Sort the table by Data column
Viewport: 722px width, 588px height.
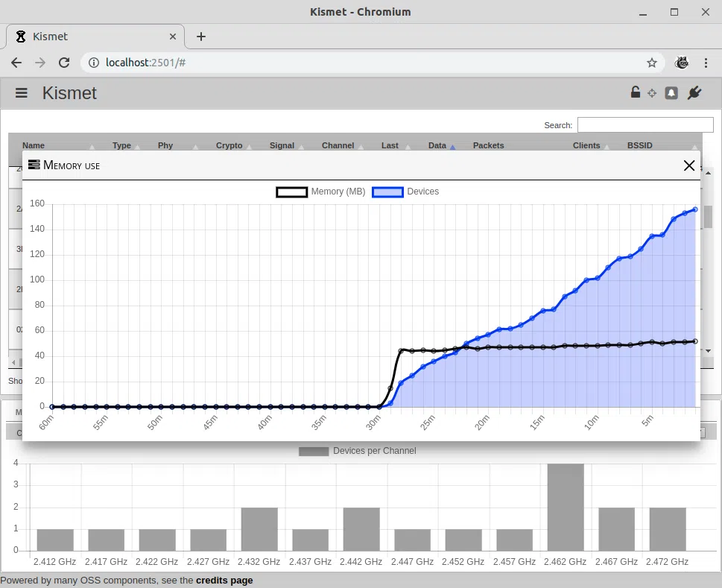click(437, 145)
